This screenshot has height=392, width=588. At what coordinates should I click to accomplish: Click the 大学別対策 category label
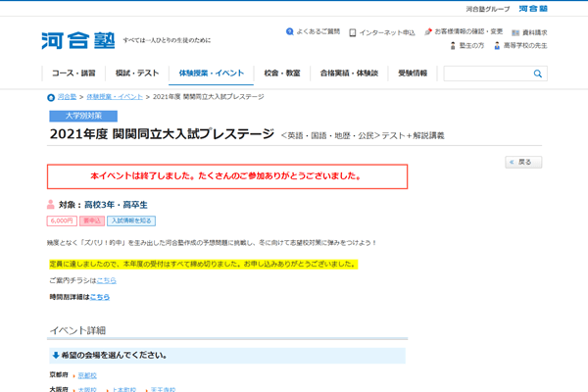[x=83, y=116]
